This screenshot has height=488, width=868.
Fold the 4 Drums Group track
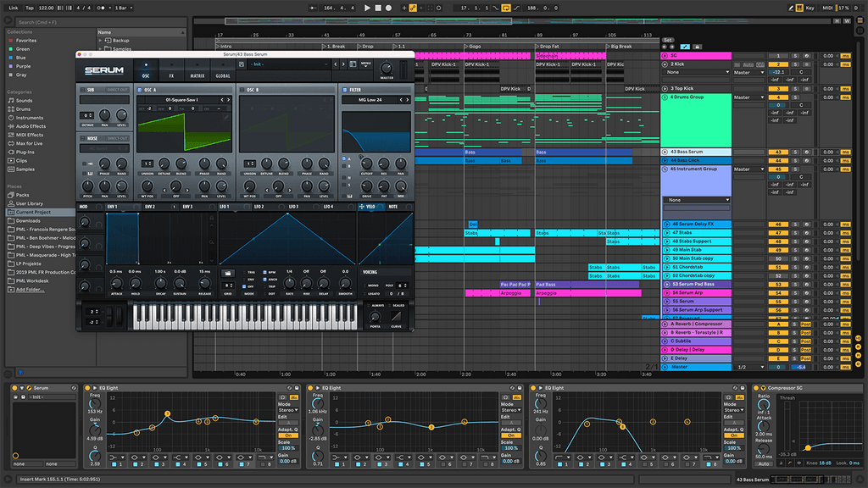click(665, 97)
